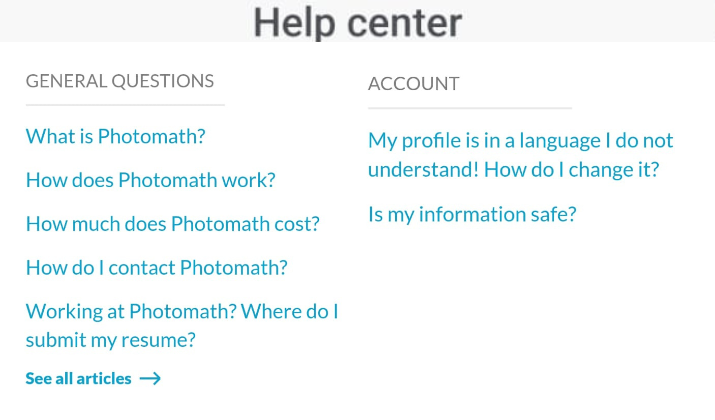
Task: Select the Account section heading
Action: tap(413, 84)
